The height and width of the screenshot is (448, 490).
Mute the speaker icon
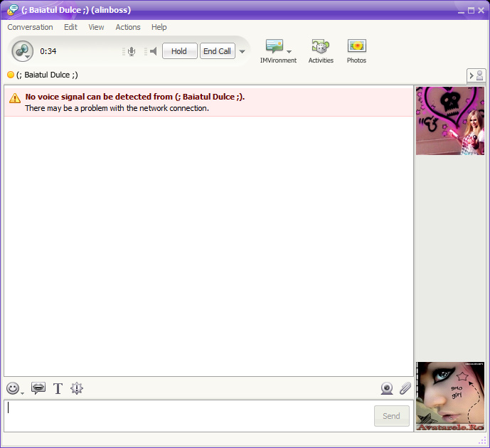click(154, 51)
